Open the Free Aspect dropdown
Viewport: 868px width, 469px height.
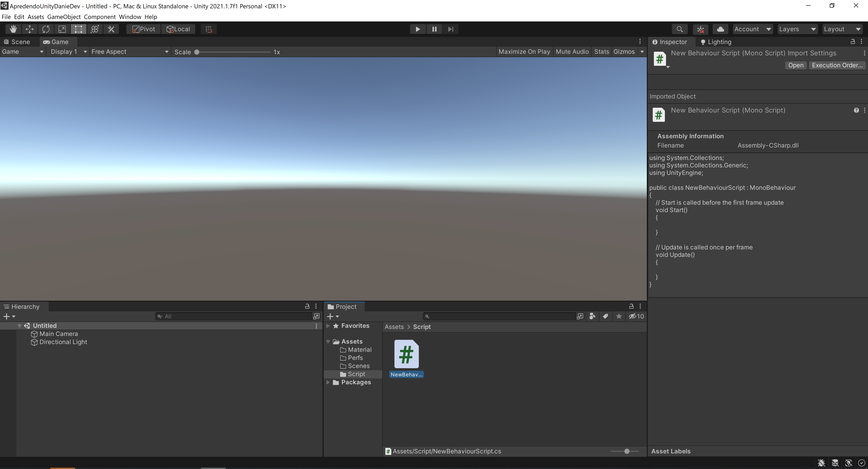point(129,52)
